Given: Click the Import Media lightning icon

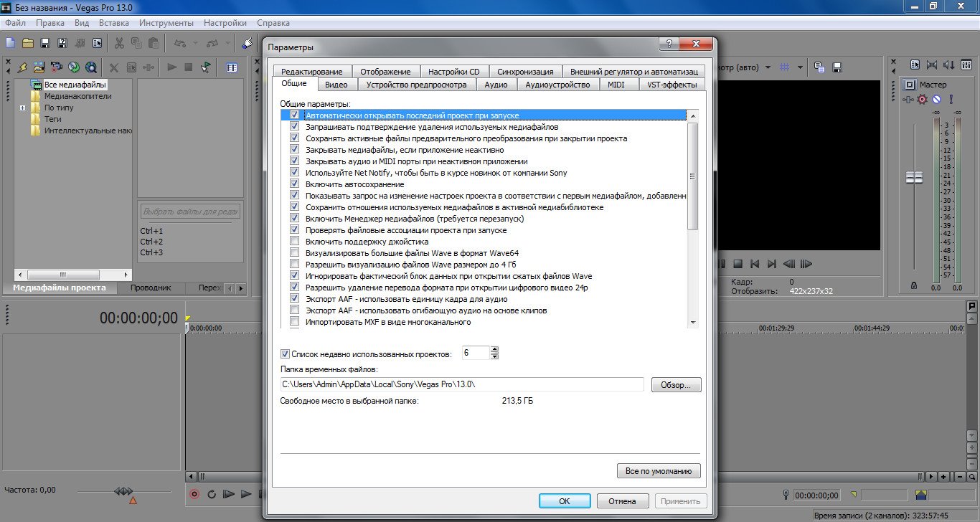Looking at the screenshot, I should [x=22, y=67].
